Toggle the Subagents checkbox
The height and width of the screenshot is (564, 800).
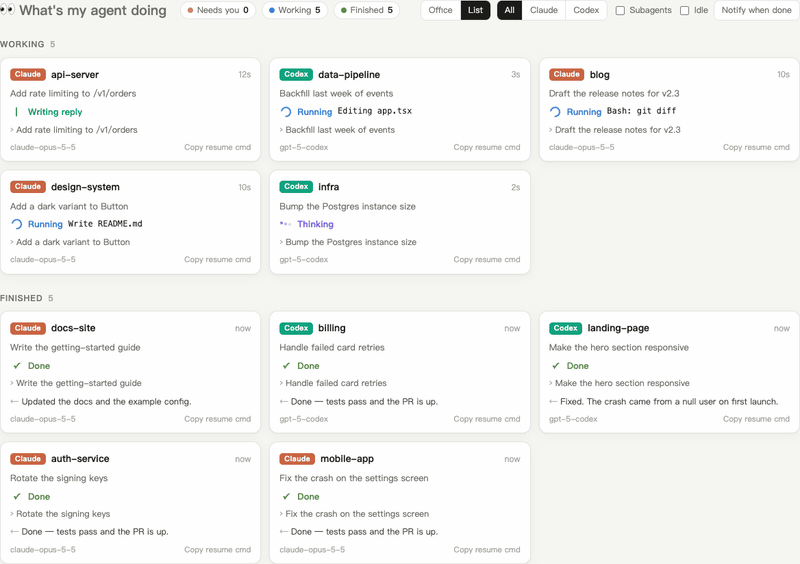(620, 10)
